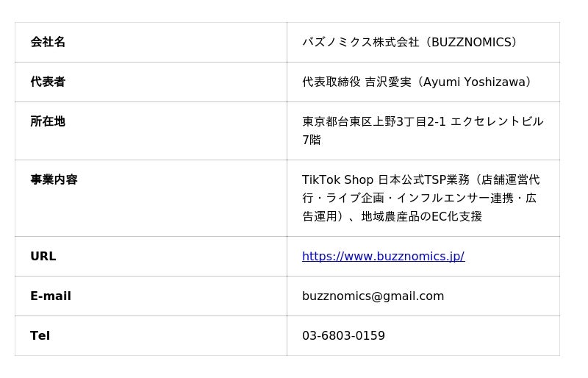Screen dimensions: 588x378
Task: Click the BUZZNOMICS text in parentheses
Action: click(471, 42)
